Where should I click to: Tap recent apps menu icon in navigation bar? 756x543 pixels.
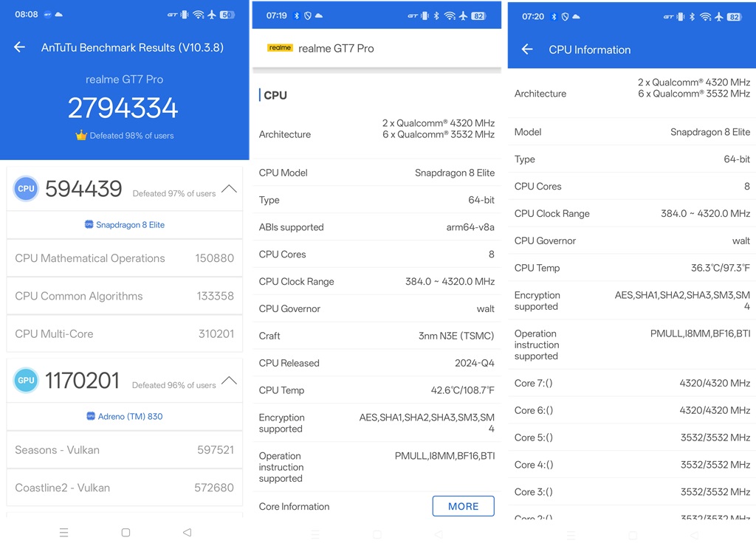point(63,533)
